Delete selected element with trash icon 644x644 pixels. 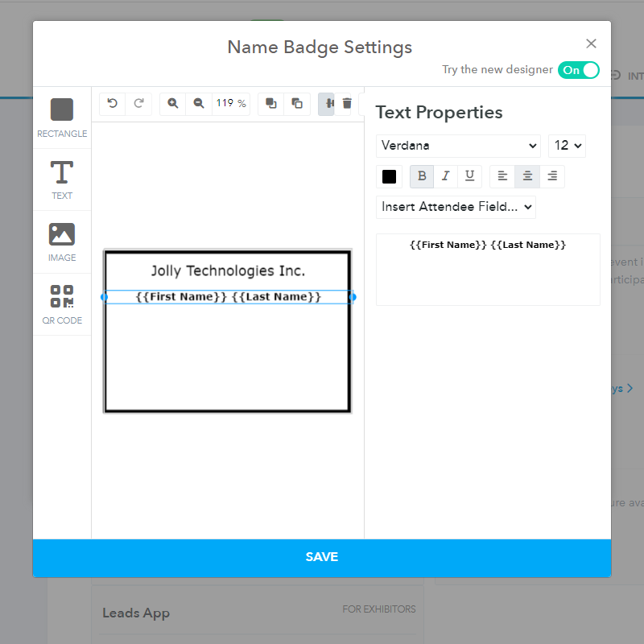[x=347, y=103]
